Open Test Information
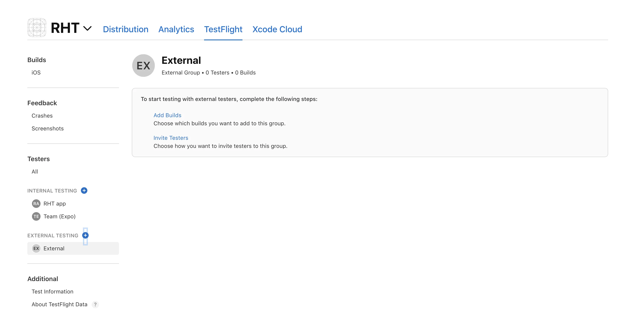Image resolution: width=644 pixels, height=318 pixels. click(x=52, y=292)
